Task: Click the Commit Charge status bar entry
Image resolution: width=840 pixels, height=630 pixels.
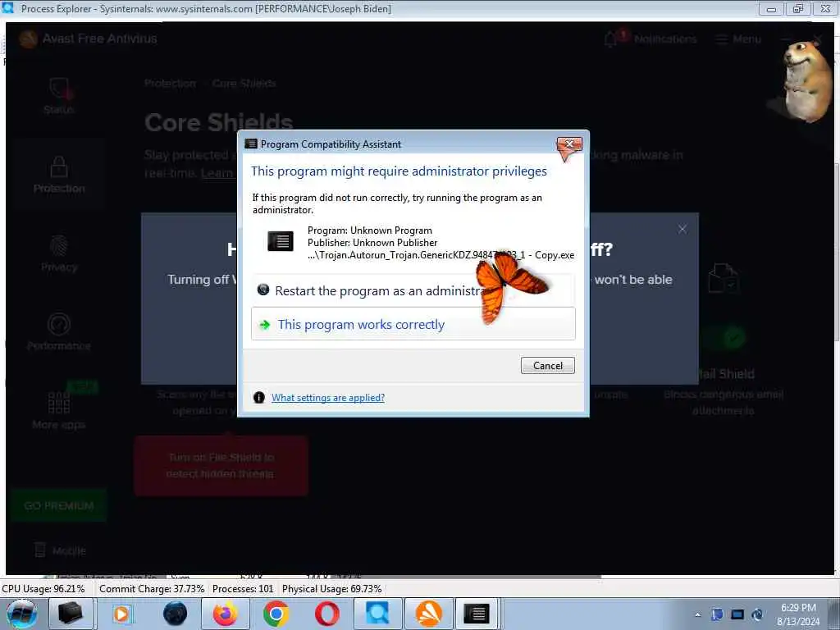Action: tap(152, 589)
